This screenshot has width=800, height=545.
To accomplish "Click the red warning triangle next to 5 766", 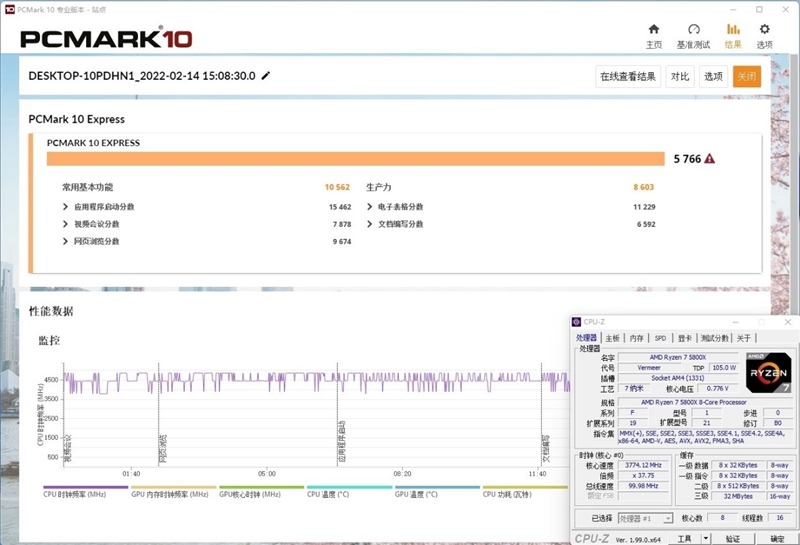I will tap(709, 159).
